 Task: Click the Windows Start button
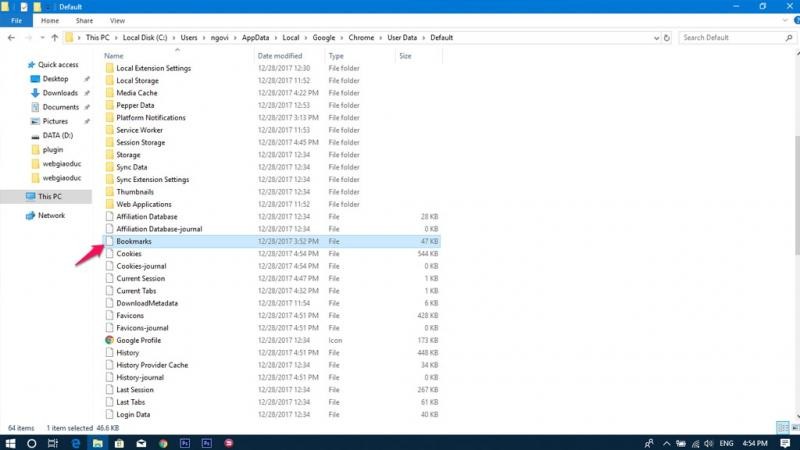pos(10,441)
